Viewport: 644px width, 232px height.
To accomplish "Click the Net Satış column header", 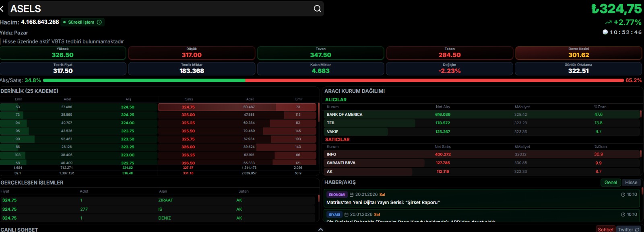I will click(x=443, y=147).
